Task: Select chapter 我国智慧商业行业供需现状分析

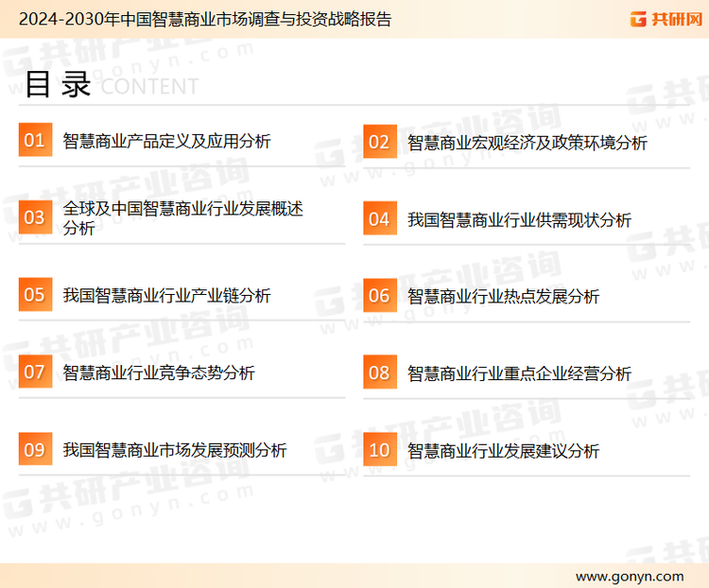Action: pyautogui.click(x=519, y=220)
